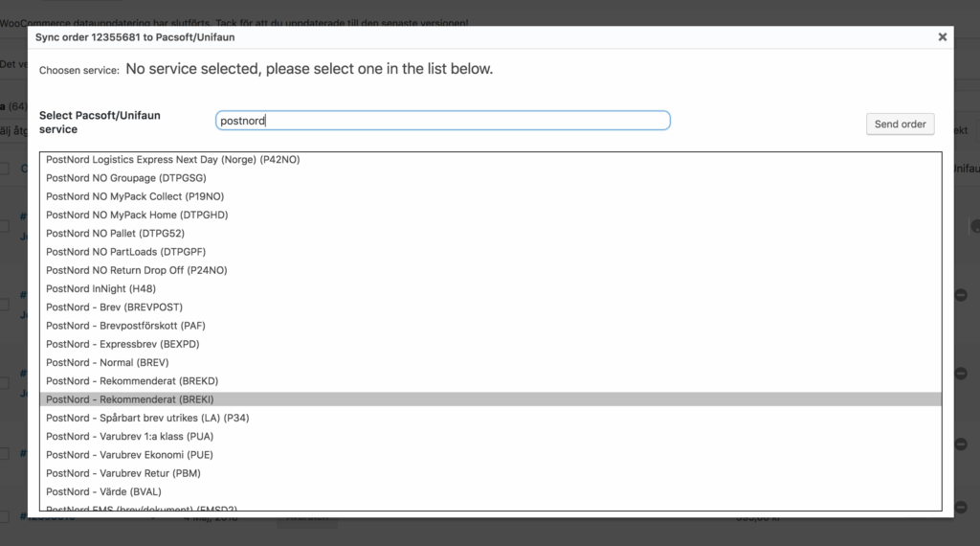Select PostNord - Expressbrev (BEXPD)
This screenshot has height=546, width=980.
[122, 344]
